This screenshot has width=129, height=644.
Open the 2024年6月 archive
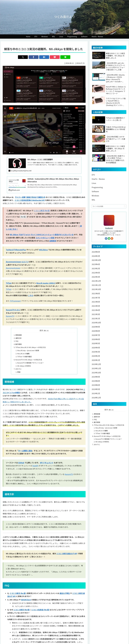96,252
